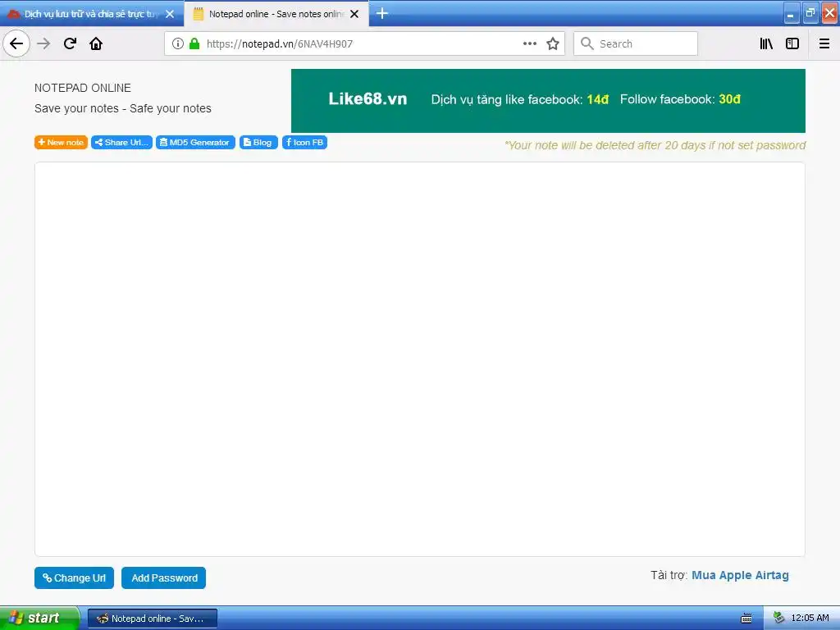Image resolution: width=840 pixels, height=630 pixels.
Task: Click the taskbar clock showing 12:05 AM
Action: coord(810,618)
